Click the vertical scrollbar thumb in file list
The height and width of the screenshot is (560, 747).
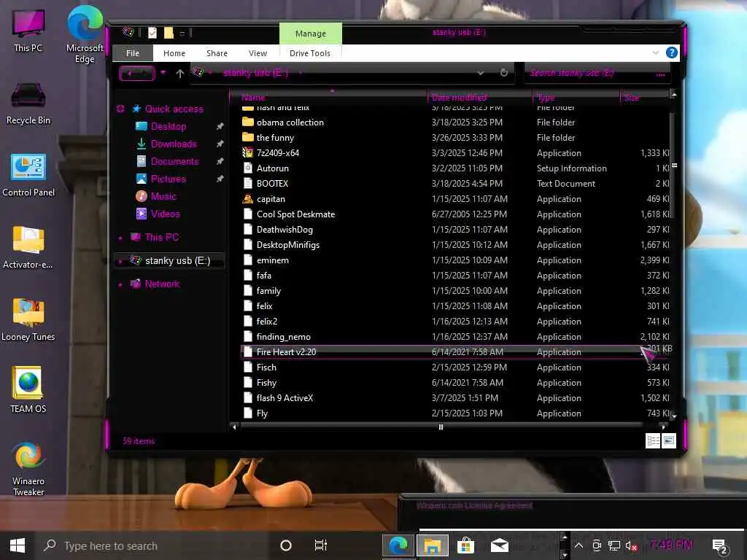tap(673, 166)
